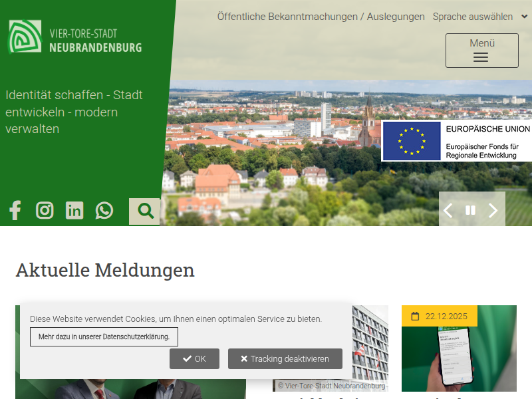
Task: Click the city slogan text in green panel
Action: click(74, 112)
